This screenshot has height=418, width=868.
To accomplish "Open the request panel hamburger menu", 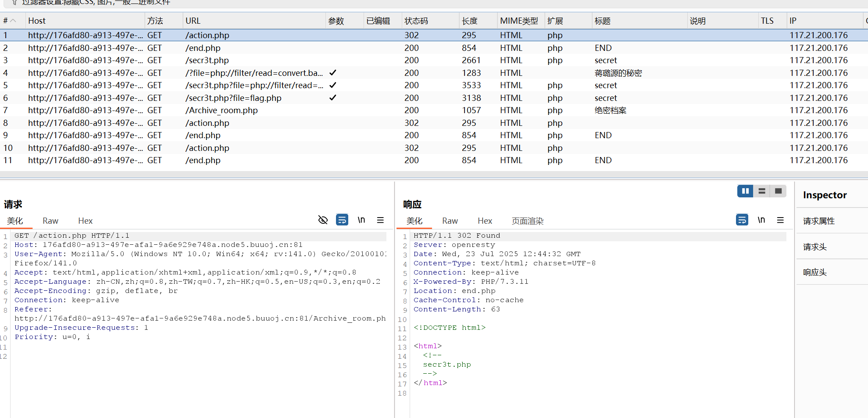I will point(380,220).
